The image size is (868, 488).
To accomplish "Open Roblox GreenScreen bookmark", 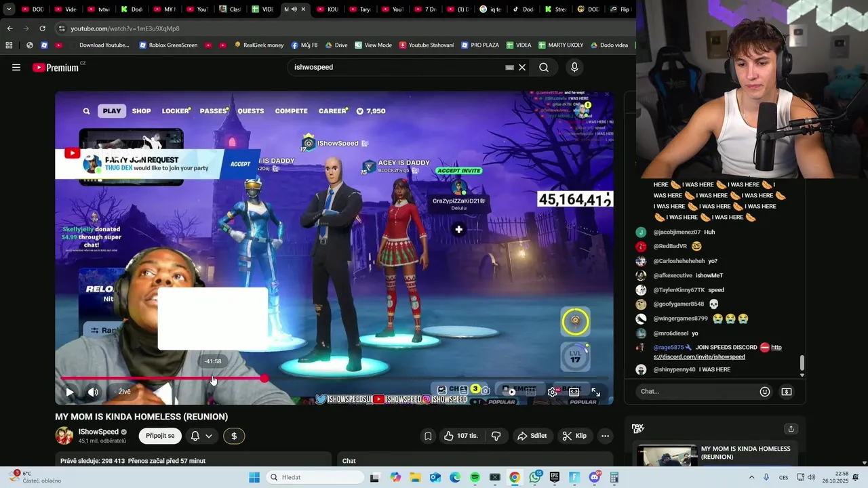I will (x=168, y=45).
